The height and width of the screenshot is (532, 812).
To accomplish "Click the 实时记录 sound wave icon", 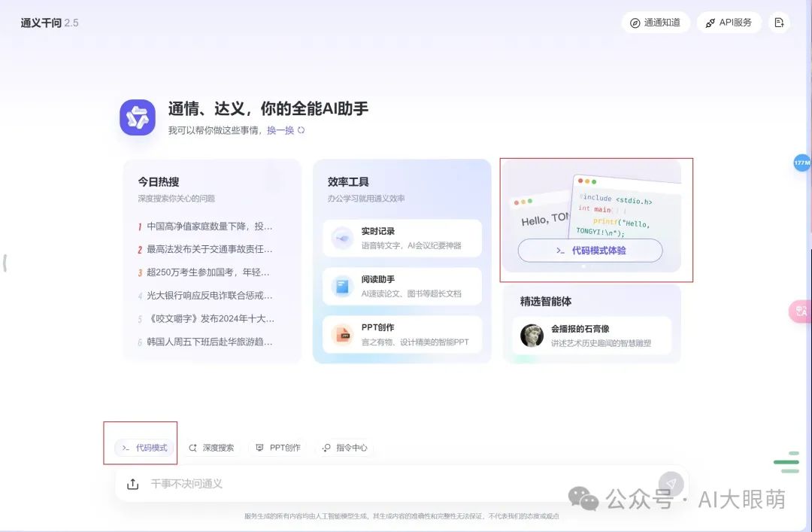I will click(x=342, y=238).
